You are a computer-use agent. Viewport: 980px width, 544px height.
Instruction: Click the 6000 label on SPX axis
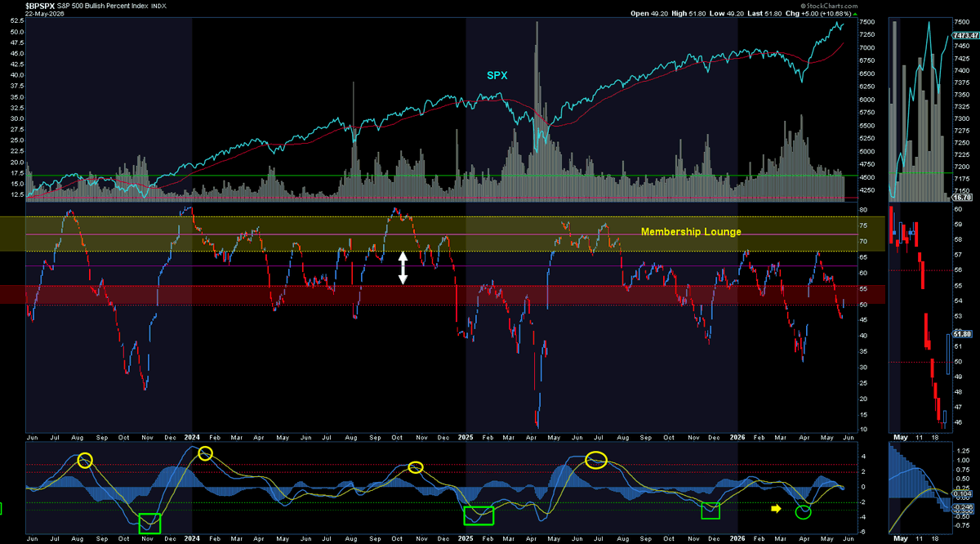pos(868,100)
